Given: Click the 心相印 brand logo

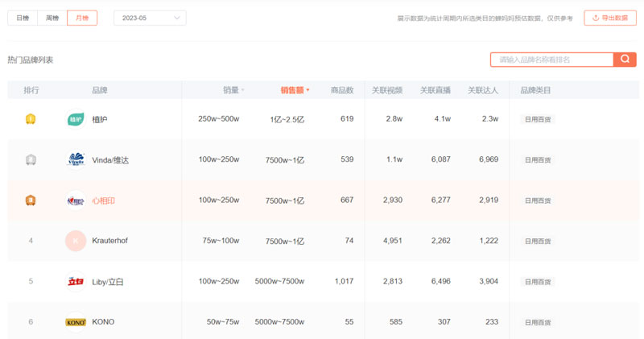Looking at the screenshot, I should pos(75,201).
